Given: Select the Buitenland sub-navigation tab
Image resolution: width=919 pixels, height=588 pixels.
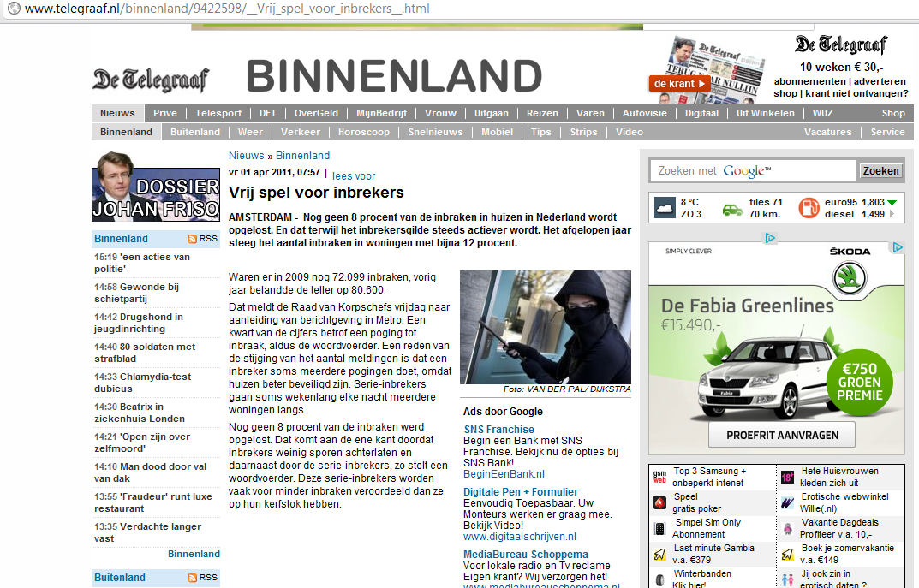Looking at the screenshot, I should coord(195,132).
